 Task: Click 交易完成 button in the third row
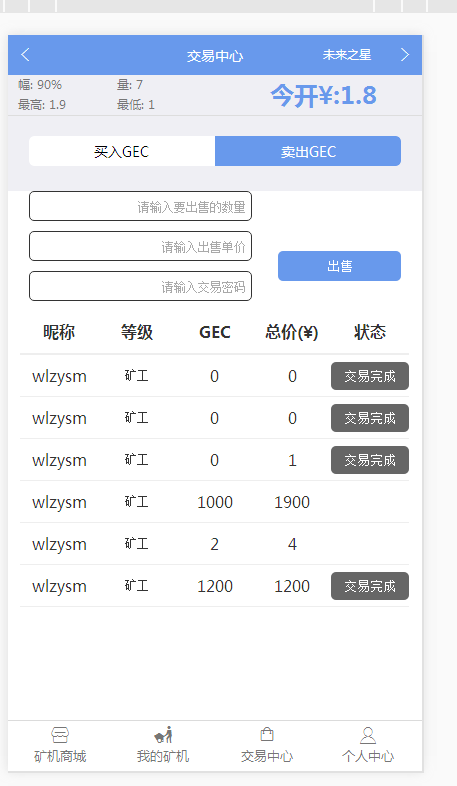[370, 460]
